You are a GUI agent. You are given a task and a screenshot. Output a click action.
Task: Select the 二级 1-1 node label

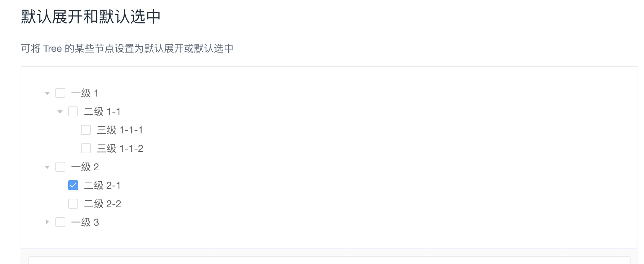[102, 111]
